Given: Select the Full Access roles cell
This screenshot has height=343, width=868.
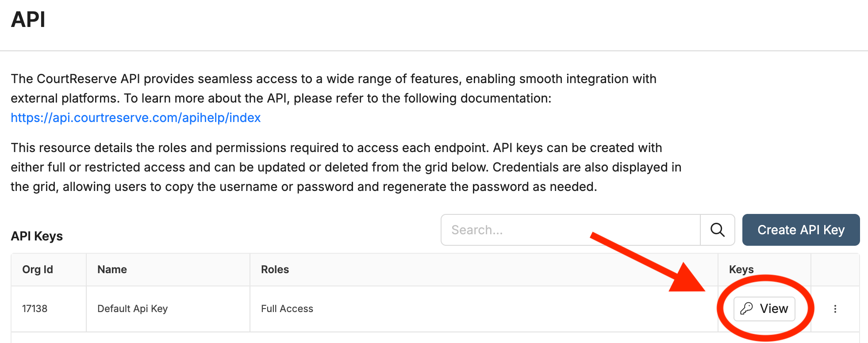Looking at the screenshot, I should coord(287,309).
